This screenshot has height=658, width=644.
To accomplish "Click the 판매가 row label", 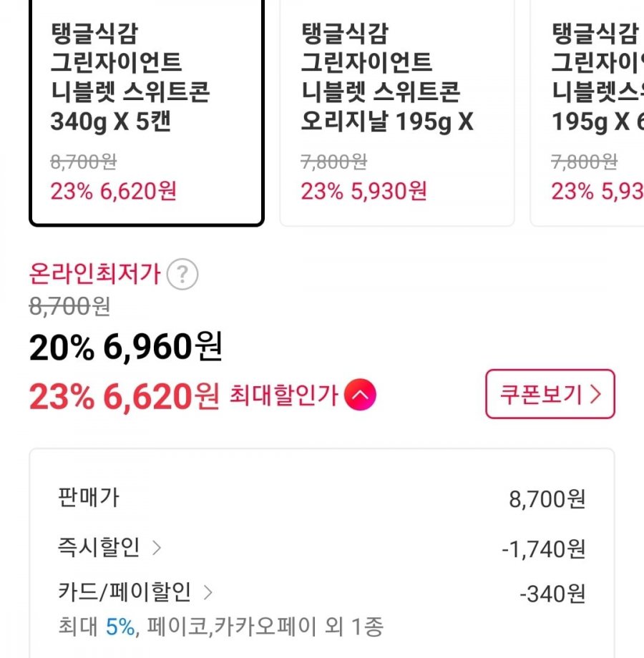I will 88,498.
